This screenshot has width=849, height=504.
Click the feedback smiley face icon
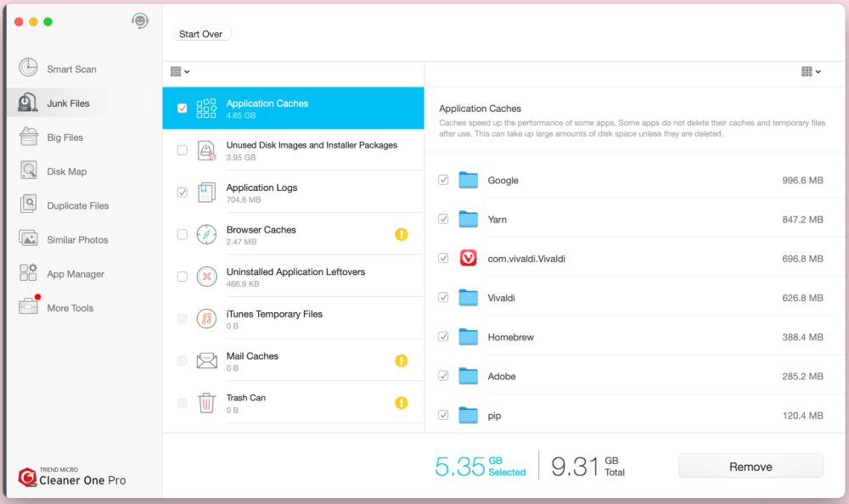coord(140,21)
